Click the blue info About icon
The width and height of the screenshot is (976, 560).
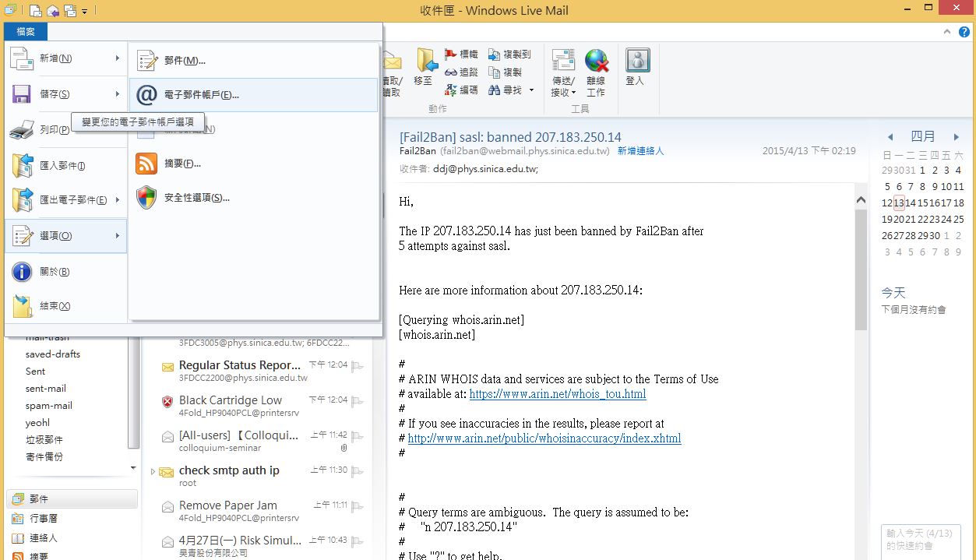tap(22, 272)
